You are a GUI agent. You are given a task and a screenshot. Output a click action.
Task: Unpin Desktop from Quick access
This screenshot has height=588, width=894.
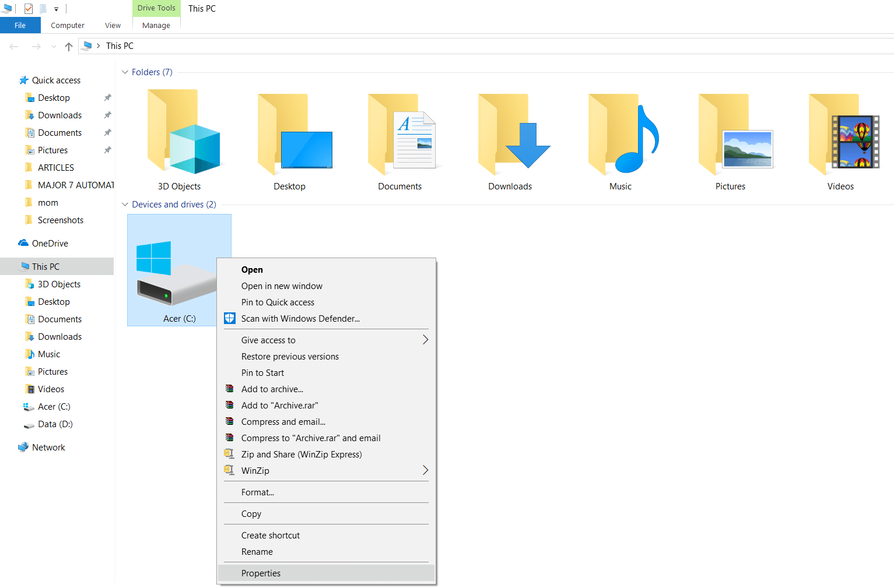coord(107,98)
